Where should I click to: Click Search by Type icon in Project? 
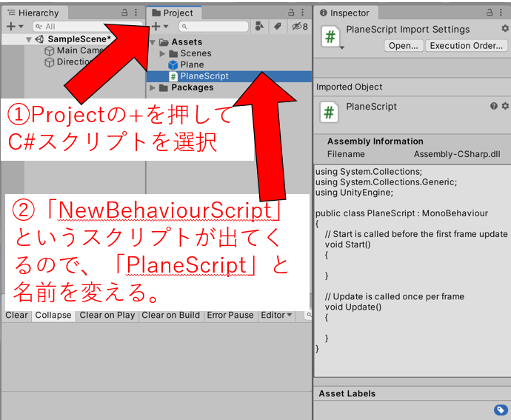(259, 27)
